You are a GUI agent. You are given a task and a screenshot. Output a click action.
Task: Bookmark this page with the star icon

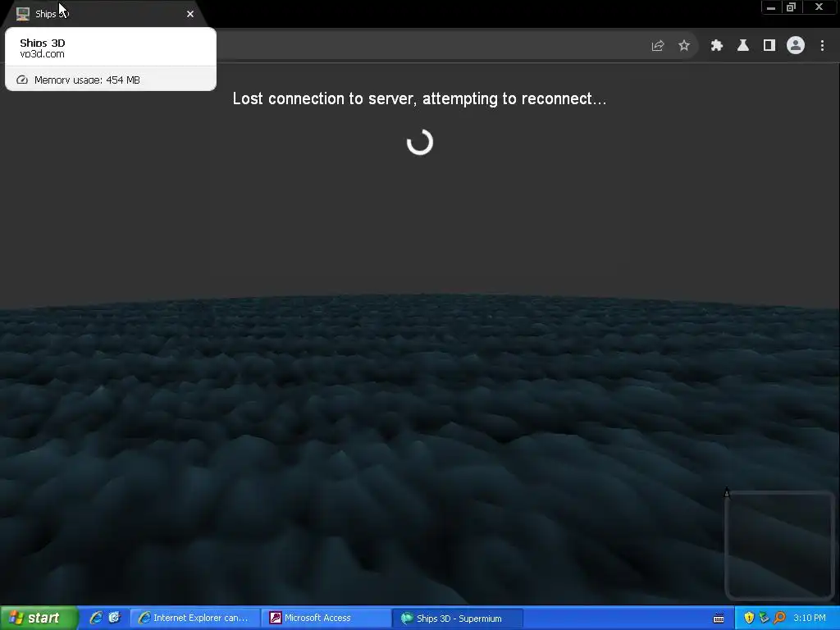click(x=684, y=46)
